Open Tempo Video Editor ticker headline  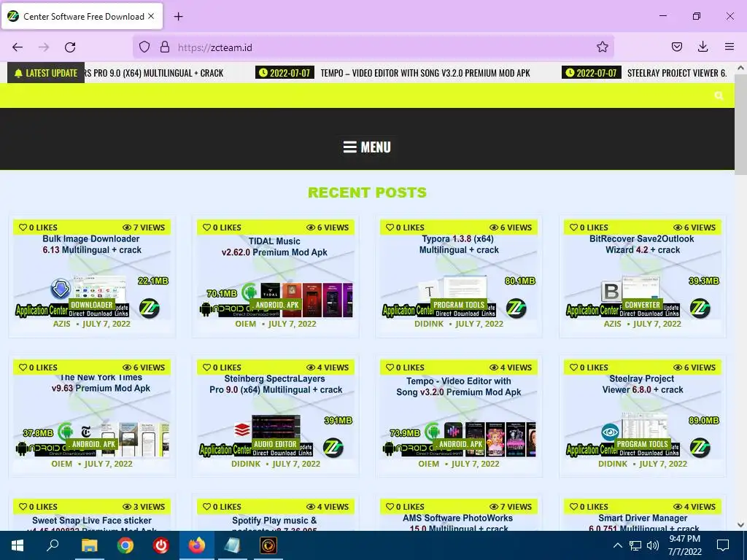pos(425,73)
